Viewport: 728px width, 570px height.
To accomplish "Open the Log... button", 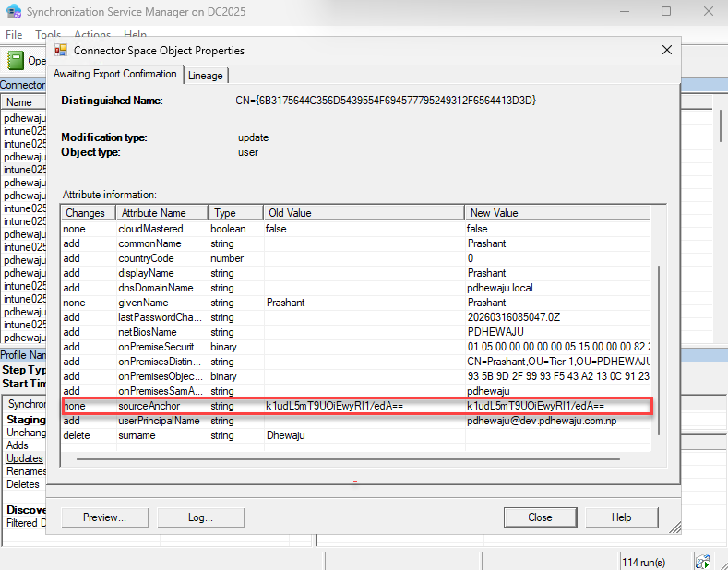I will pos(200,517).
